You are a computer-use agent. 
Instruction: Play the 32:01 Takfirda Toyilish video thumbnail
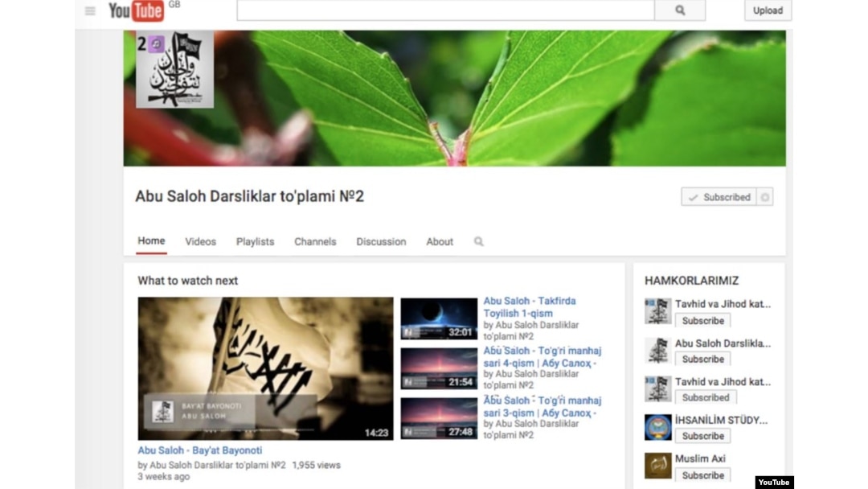[439, 318]
